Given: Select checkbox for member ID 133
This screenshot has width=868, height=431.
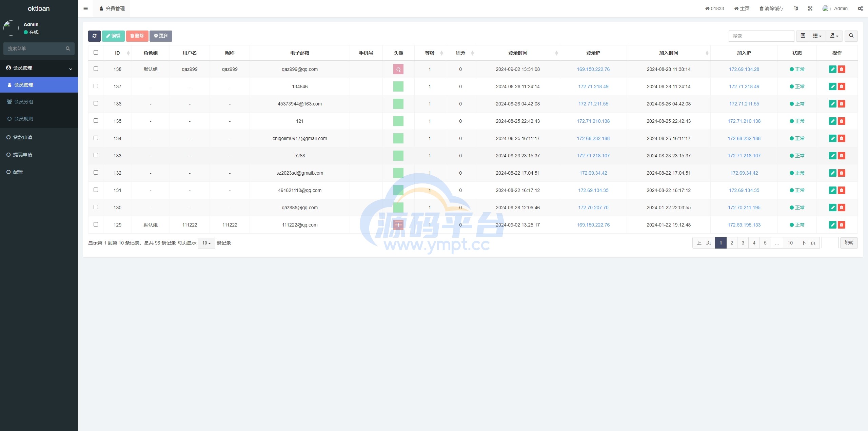Looking at the screenshot, I should click(x=96, y=155).
